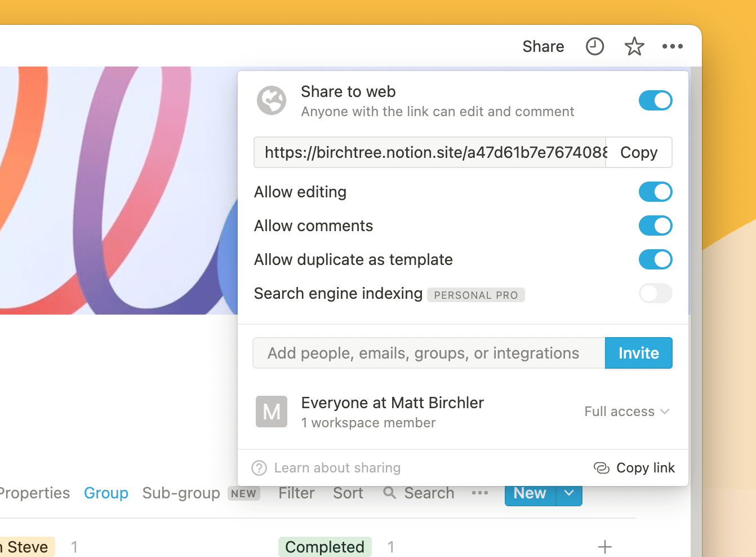Click the Everyone at Matt Birchler row text

click(x=393, y=403)
